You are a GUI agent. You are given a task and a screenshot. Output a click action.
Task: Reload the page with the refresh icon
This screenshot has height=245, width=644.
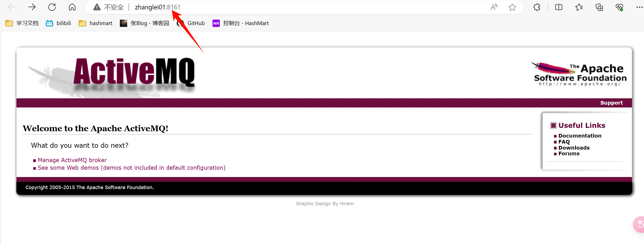click(x=52, y=7)
